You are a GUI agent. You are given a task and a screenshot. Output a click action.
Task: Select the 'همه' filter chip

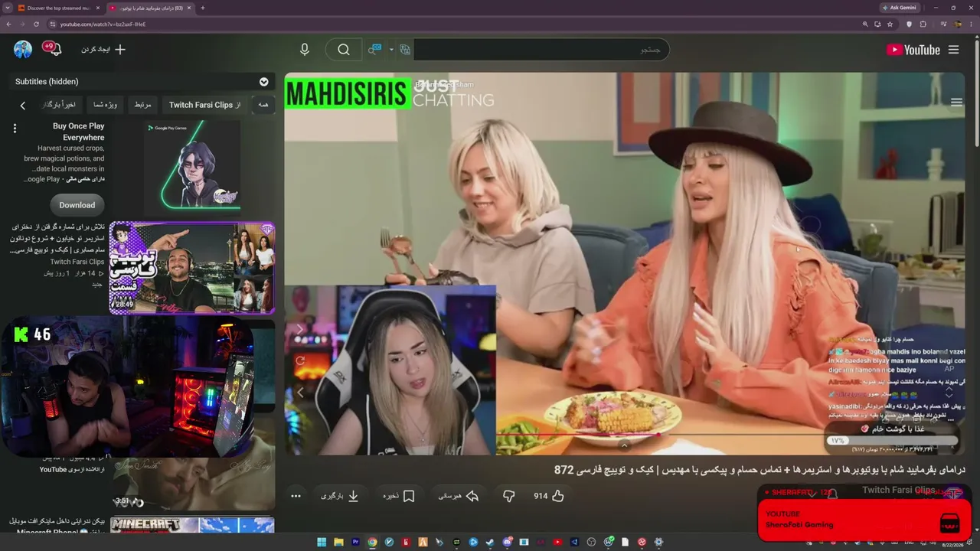click(x=263, y=105)
